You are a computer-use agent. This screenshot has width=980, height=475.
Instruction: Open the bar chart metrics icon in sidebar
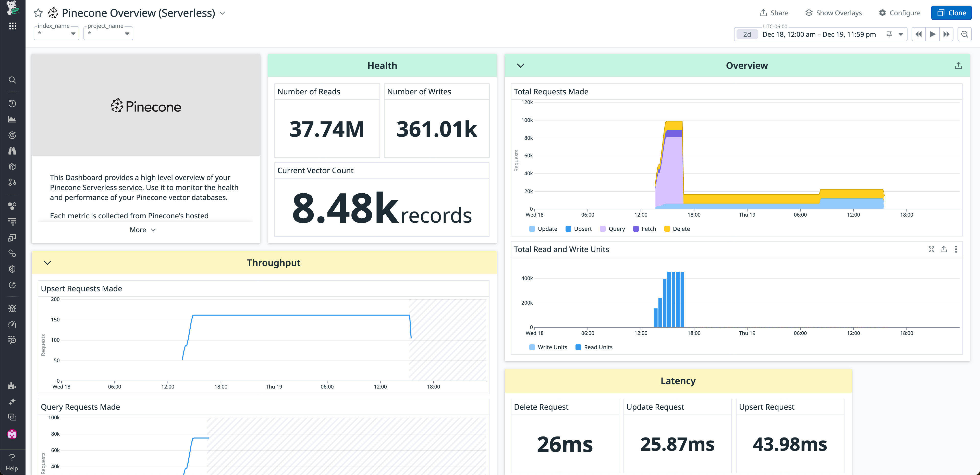click(x=13, y=119)
